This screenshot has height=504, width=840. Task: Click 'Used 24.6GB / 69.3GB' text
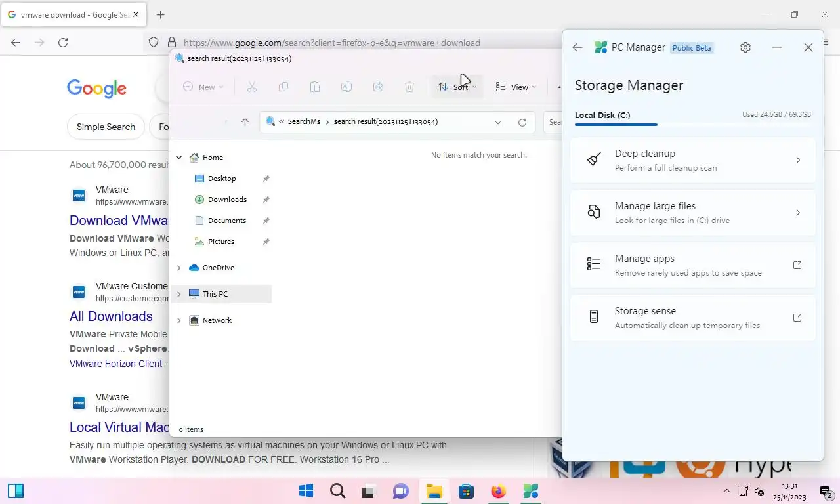click(x=776, y=114)
